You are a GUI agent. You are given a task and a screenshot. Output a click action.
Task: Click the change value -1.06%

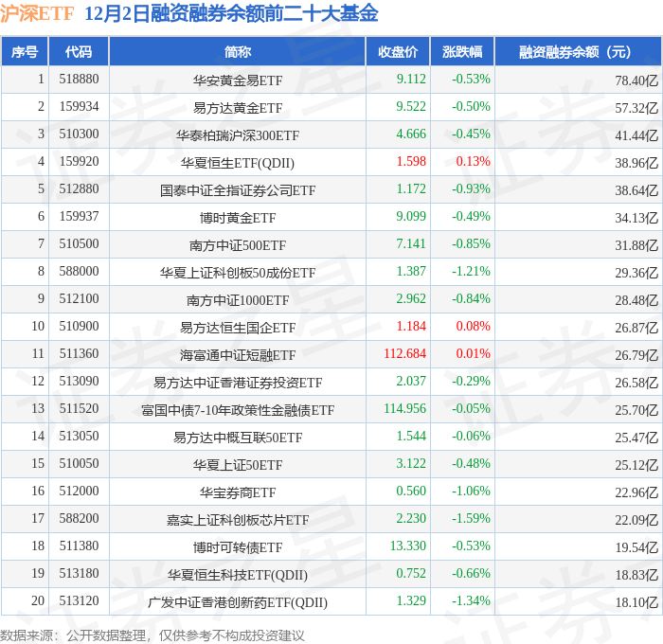click(x=471, y=492)
